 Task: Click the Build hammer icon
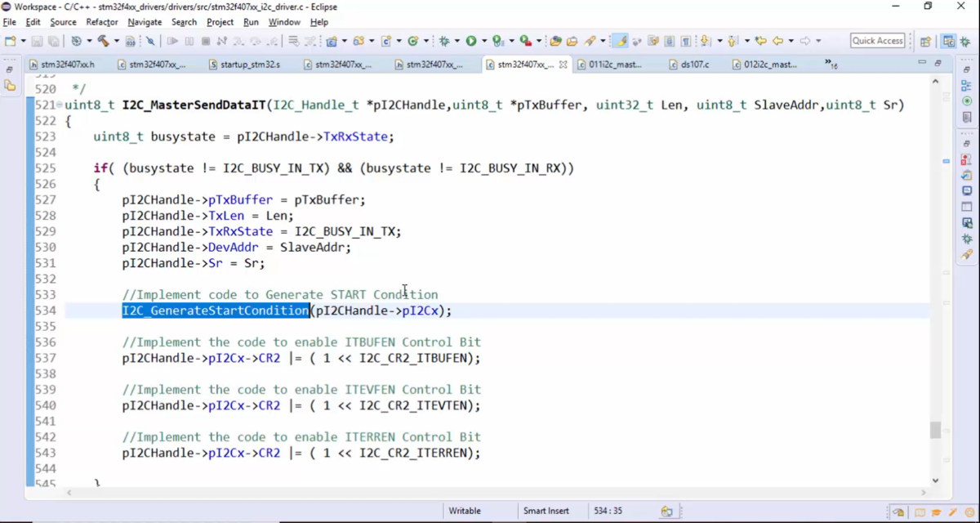pos(103,41)
